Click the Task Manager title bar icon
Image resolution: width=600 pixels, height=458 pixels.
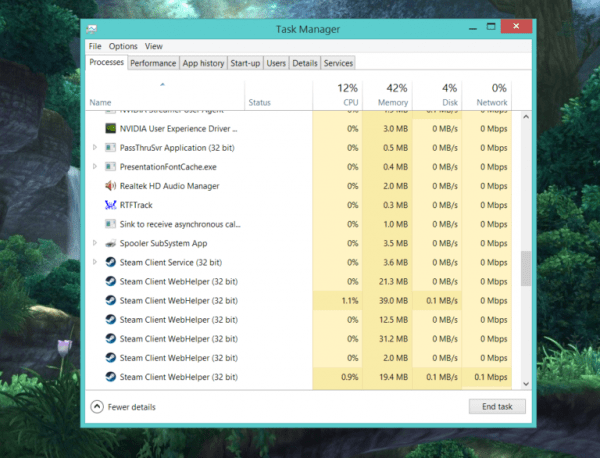tap(93, 30)
